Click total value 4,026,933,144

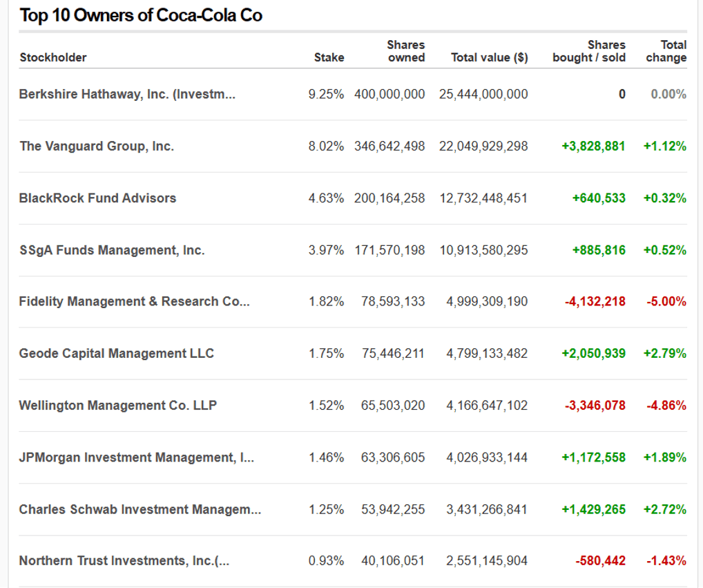pyautogui.click(x=487, y=457)
